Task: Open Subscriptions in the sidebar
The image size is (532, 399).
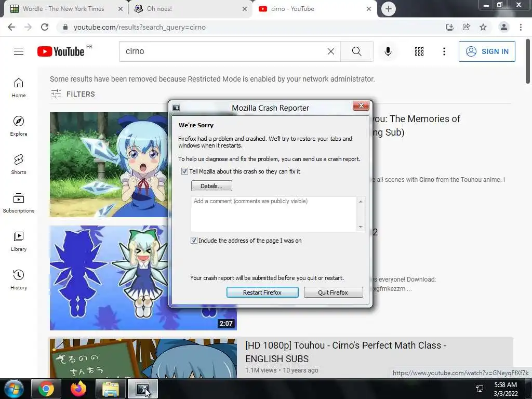Action: point(19,203)
